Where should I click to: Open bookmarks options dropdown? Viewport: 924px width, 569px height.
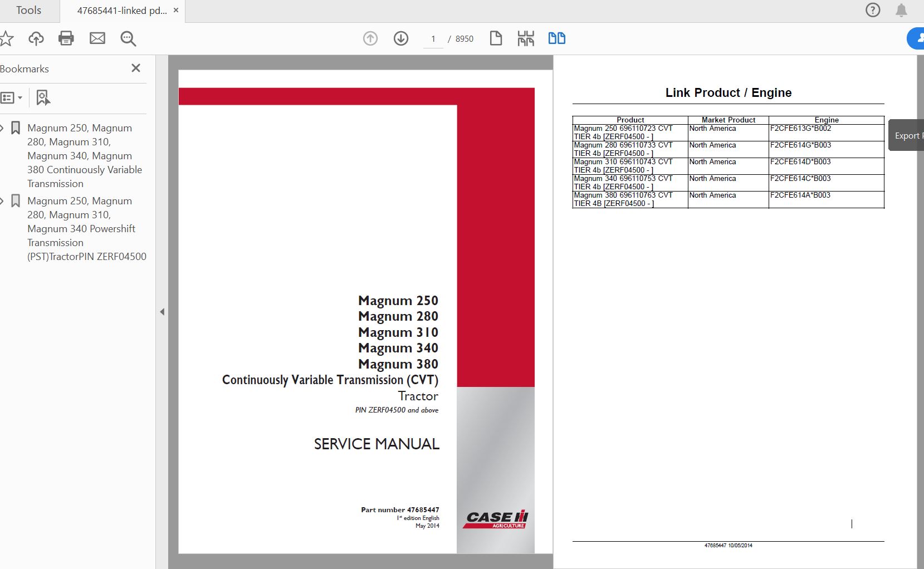click(11, 98)
